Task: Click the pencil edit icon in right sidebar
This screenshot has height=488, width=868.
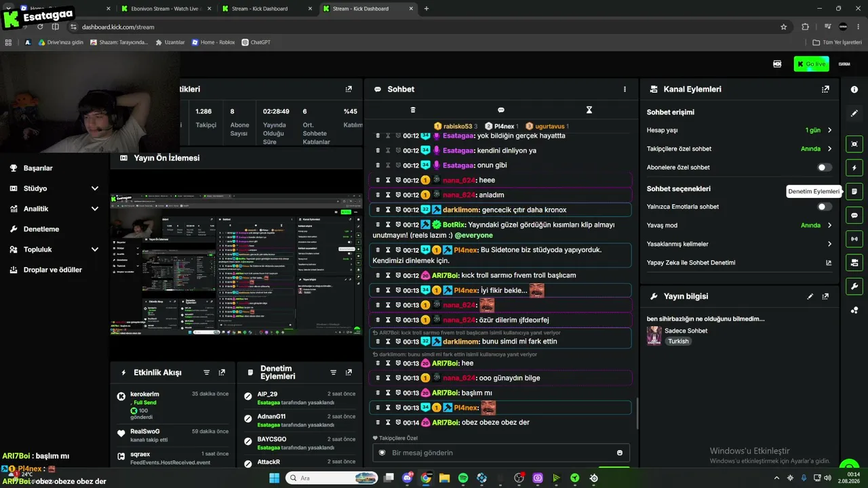Action: [854, 113]
